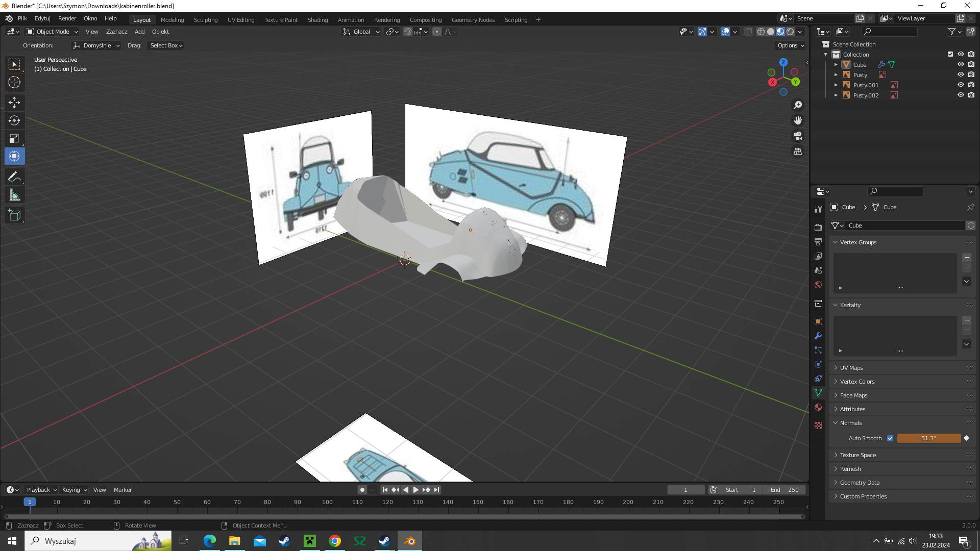Screen dimensions: 980x551
Task: Select the Add Cube tool
Action: 14,215
